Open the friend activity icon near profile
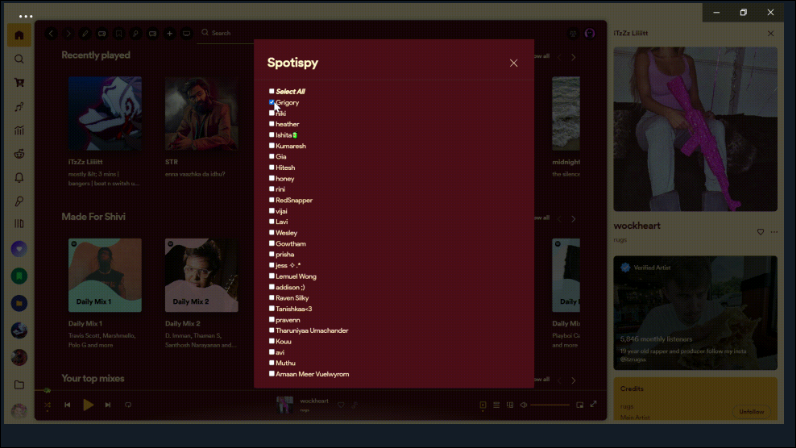The width and height of the screenshot is (796, 448). tap(573, 34)
